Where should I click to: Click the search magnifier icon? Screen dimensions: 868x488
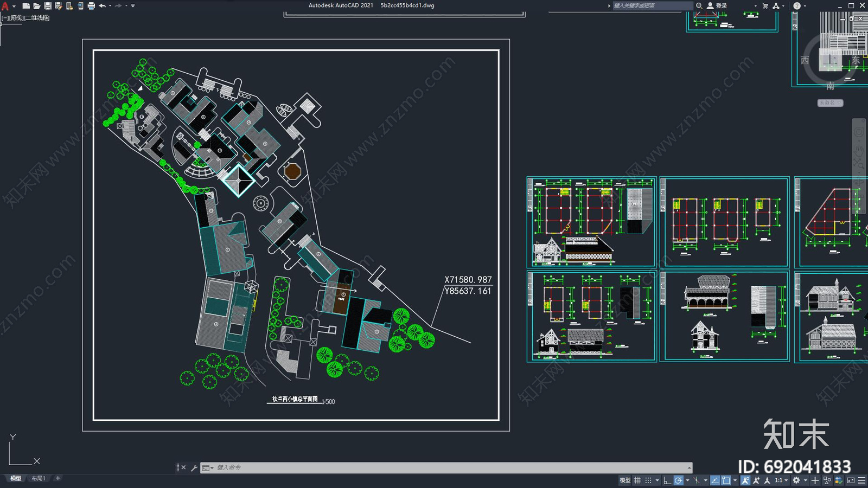tap(699, 5)
